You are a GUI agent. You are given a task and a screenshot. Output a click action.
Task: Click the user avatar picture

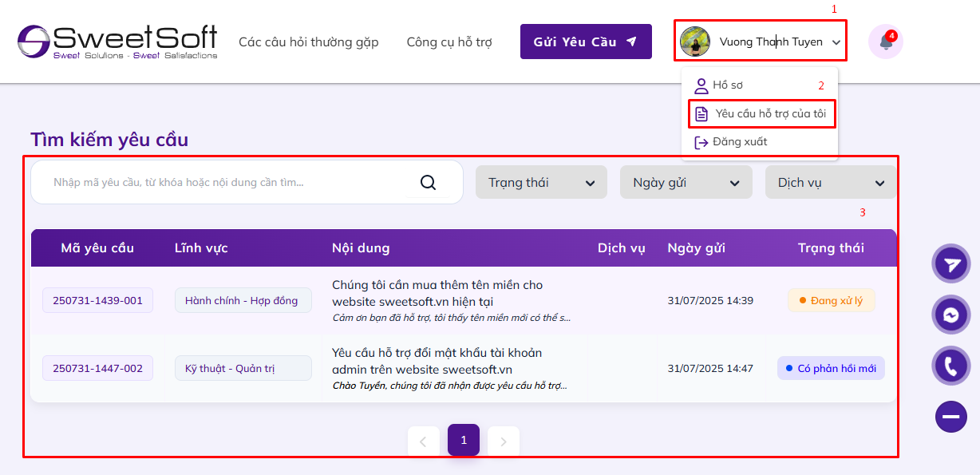coord(695,42)
